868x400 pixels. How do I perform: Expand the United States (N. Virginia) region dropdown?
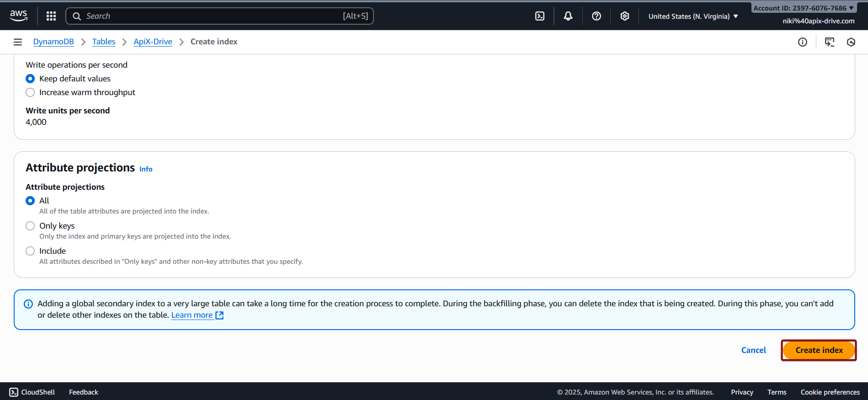point(693,16)
